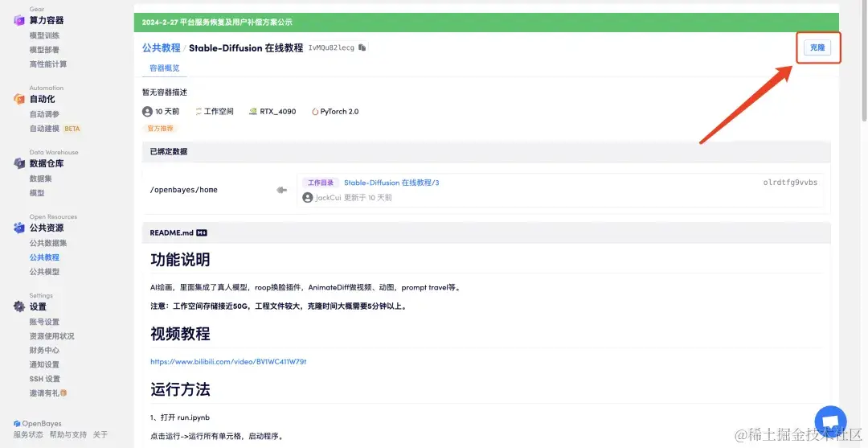Click the PyTorch 2.0 flame icon
The height and width of the screenshot is (448, 868).
(315, 111)
